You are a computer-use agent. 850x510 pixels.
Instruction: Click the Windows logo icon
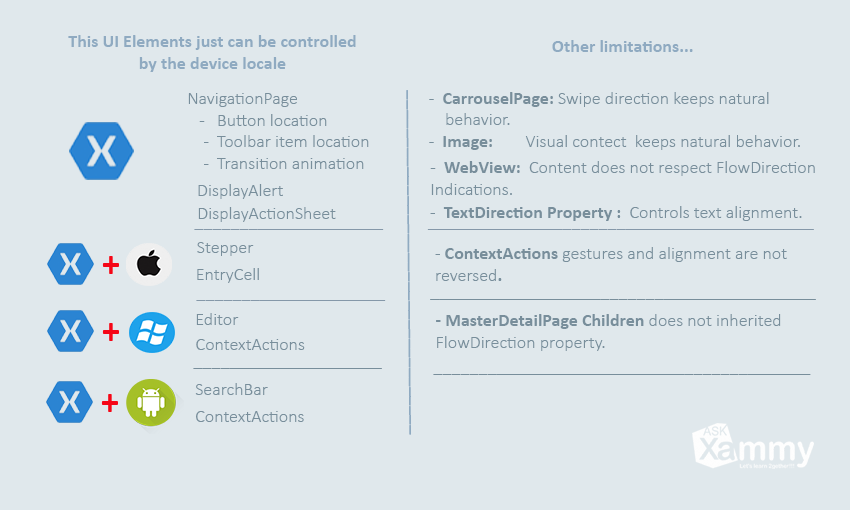click(x=152, y=332)
